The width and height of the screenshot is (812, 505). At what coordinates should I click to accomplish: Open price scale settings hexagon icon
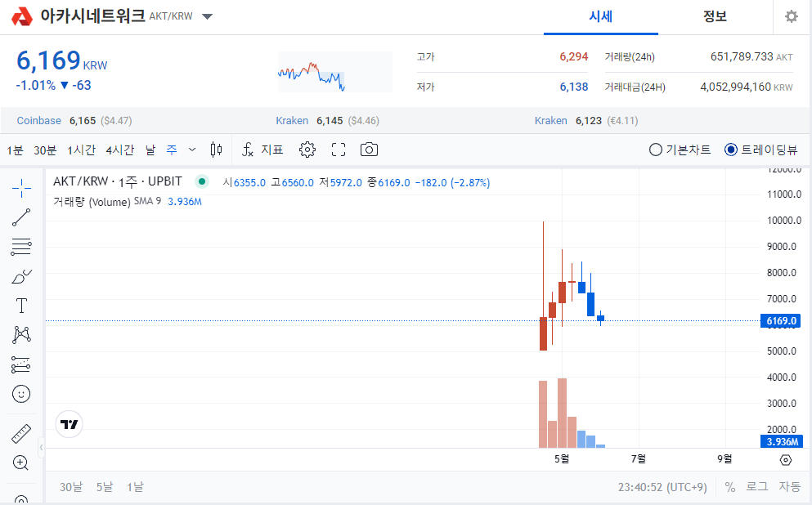click(x=786, y=459)
